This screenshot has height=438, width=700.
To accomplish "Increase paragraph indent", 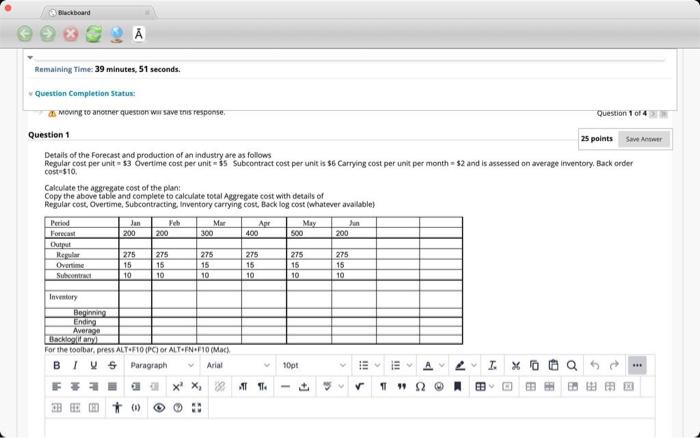I will (135, 387).
